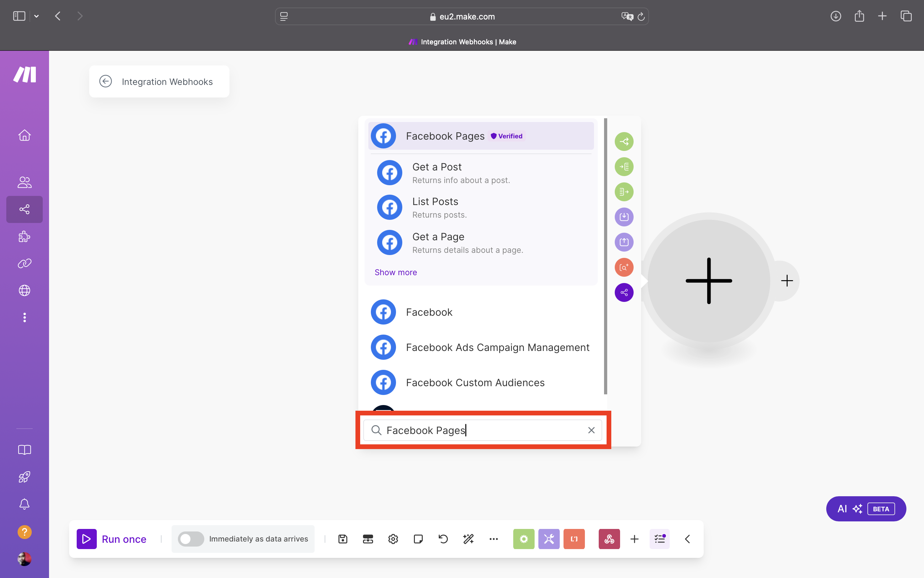The width and height of the screenshot is (924, 578).
Task: Save the scenario with disk icon
Action: (x=343, y=539)
